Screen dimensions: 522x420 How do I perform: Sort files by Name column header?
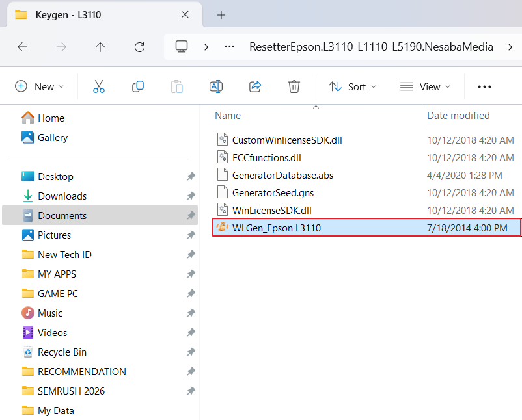pyautogui.click(x=228, y=116)
